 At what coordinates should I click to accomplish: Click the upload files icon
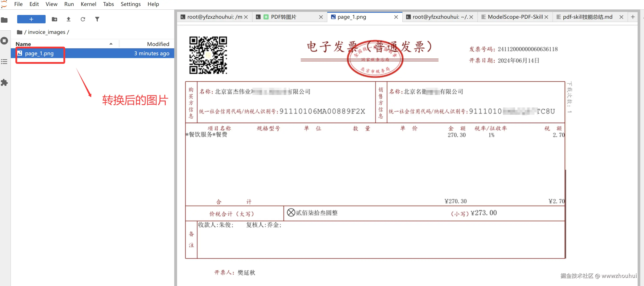click(68, 19)
